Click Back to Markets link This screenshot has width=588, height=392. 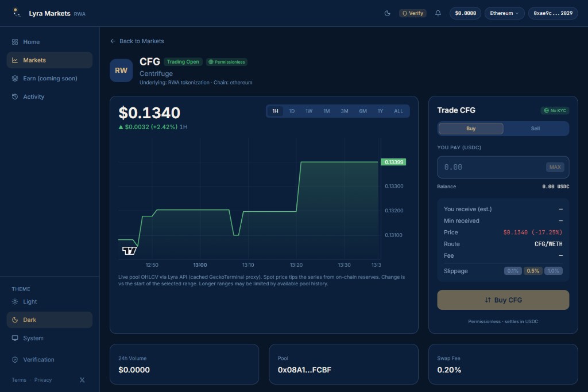tap(137, 41)
